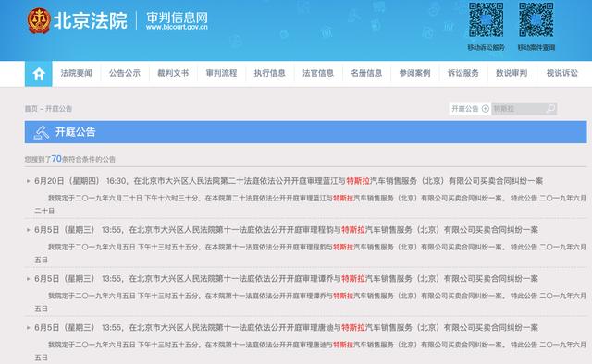Screen dimensions: 592x364
Task: Open the 名册信息 menu
Action: pyautogui.click(x=366, y=73)
